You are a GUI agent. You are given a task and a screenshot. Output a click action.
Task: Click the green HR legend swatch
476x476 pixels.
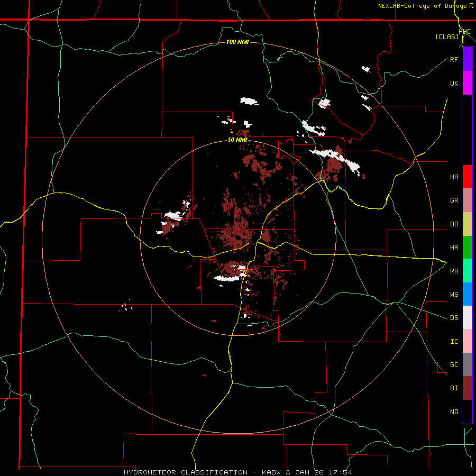[467, 247]
